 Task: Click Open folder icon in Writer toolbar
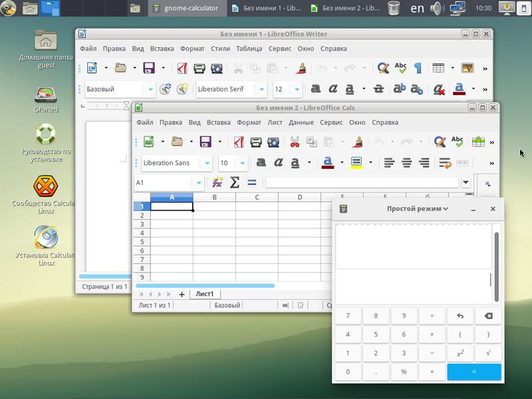(120, 68)
